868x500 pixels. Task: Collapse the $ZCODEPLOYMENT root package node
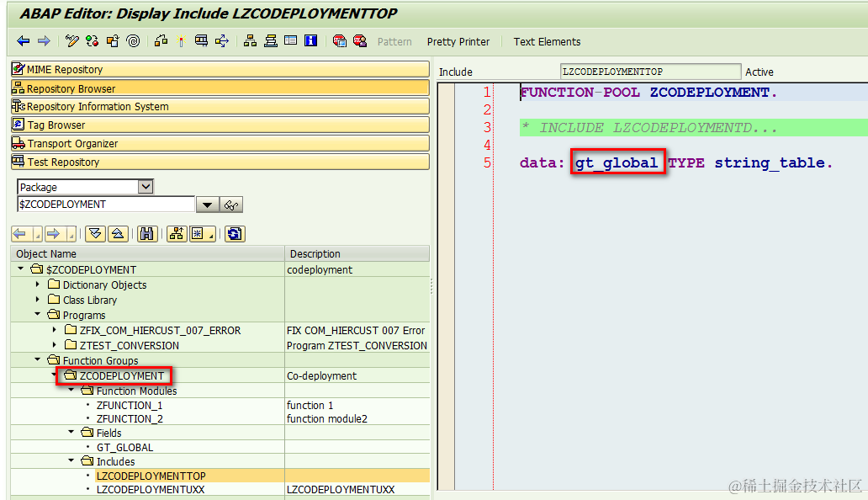[x=21, y=269]
